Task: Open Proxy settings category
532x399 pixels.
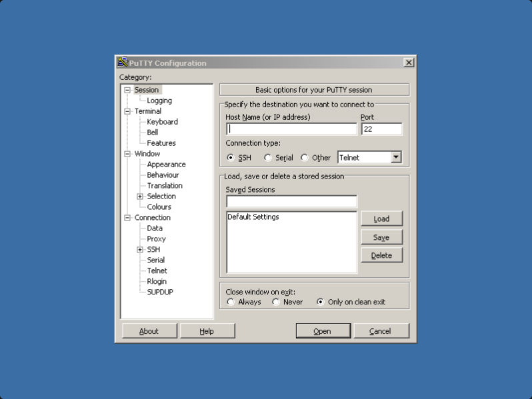Action: coord(156,238)
